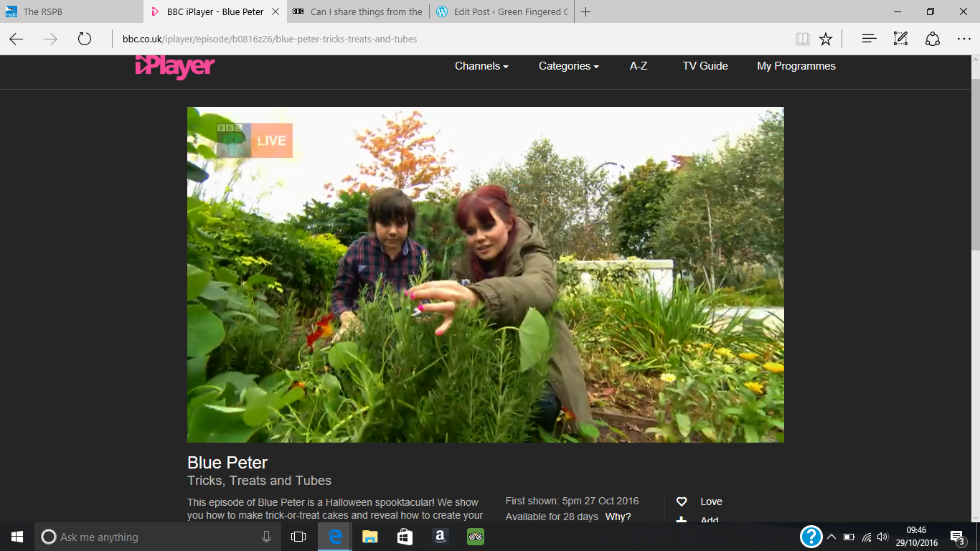Show hidden system tray icons
This screenshot has width=980, height=551.
point(831,537)
